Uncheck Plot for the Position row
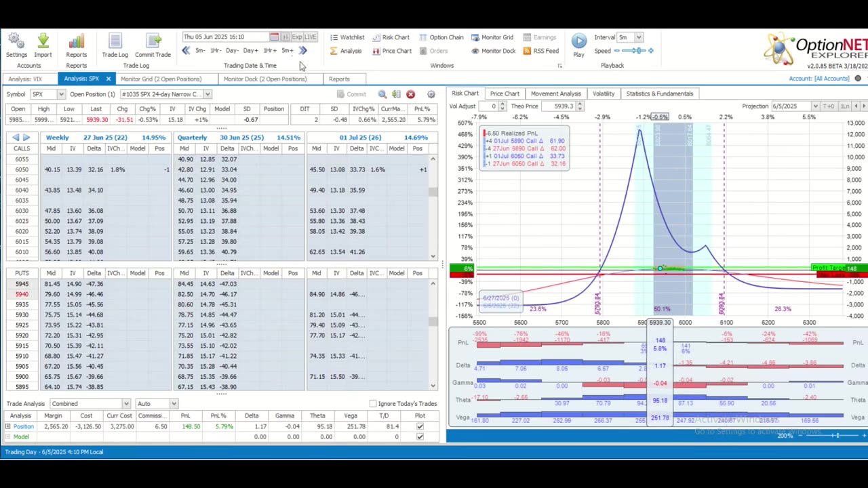This screenshot has width=868, height=488. coord(420,426)
